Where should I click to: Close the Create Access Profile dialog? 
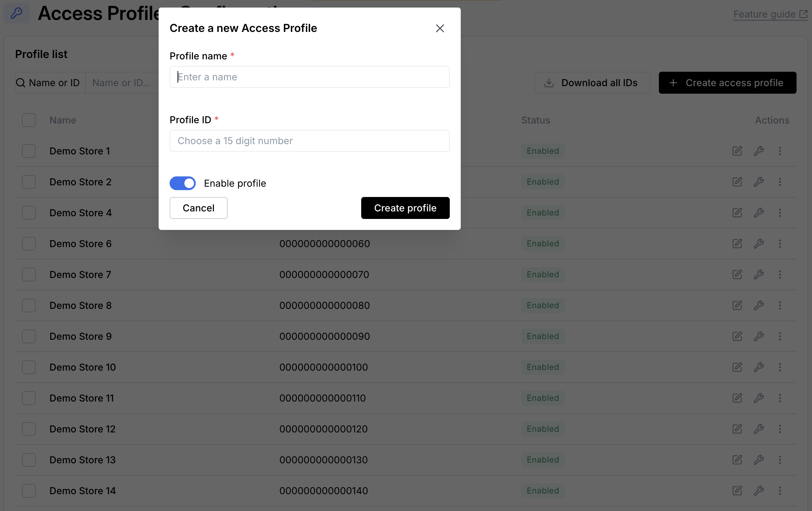(440, 28)
